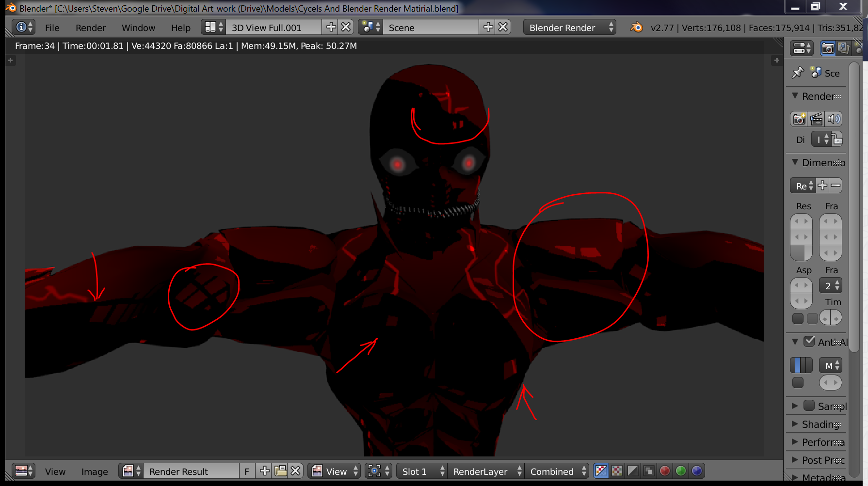Toggle the Border render checkbox
868x486 pixels.
pyautogui.click(x=798, y=318)
